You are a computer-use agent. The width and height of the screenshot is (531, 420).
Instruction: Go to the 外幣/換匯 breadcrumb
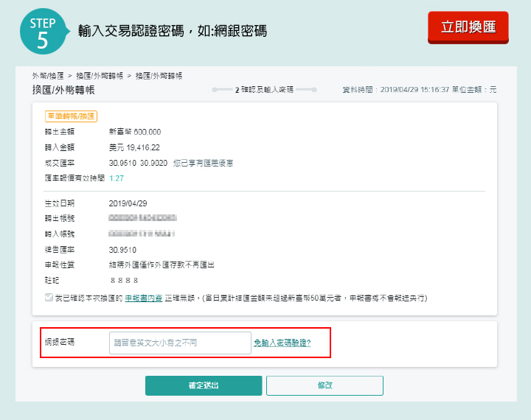coord(46,76)
